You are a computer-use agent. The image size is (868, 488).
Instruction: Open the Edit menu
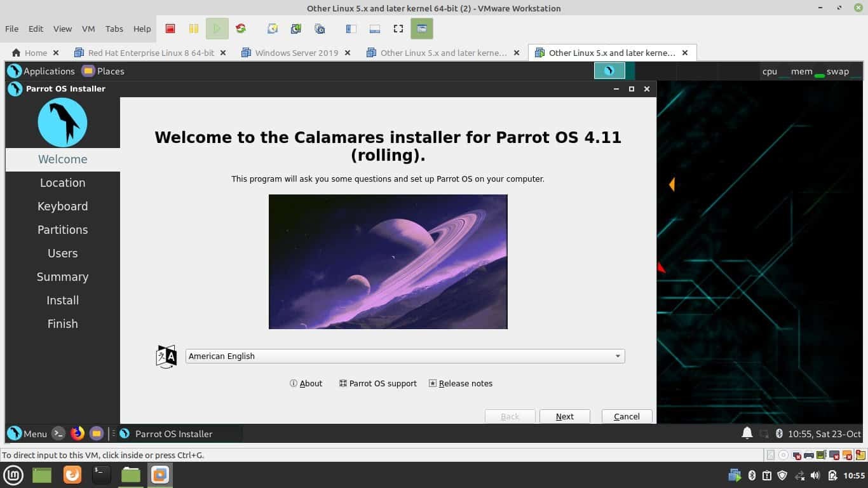click(36, 29)
